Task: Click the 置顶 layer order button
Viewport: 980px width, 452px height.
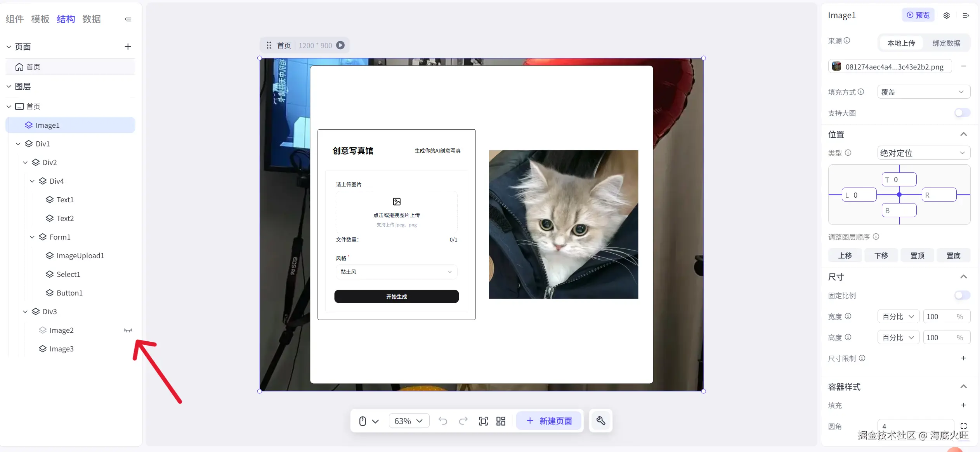Action: click(x=917, y=255)
